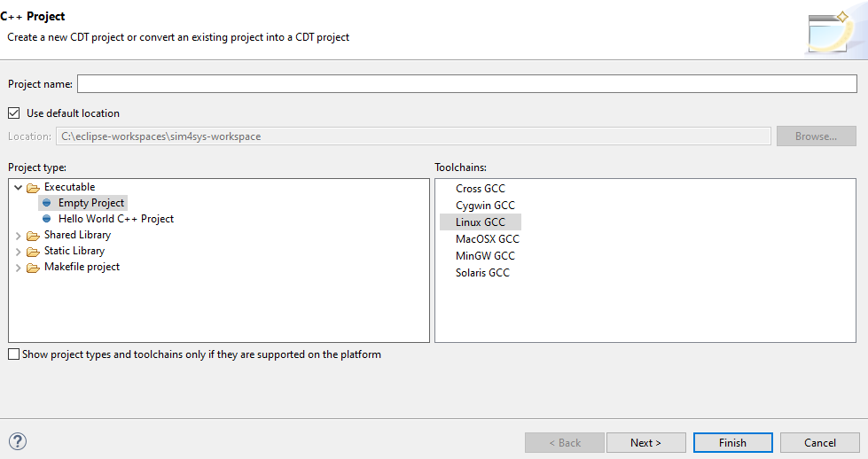The image size is (868, 459).
Task: Click the Executable folder icon
Action: 33,188
